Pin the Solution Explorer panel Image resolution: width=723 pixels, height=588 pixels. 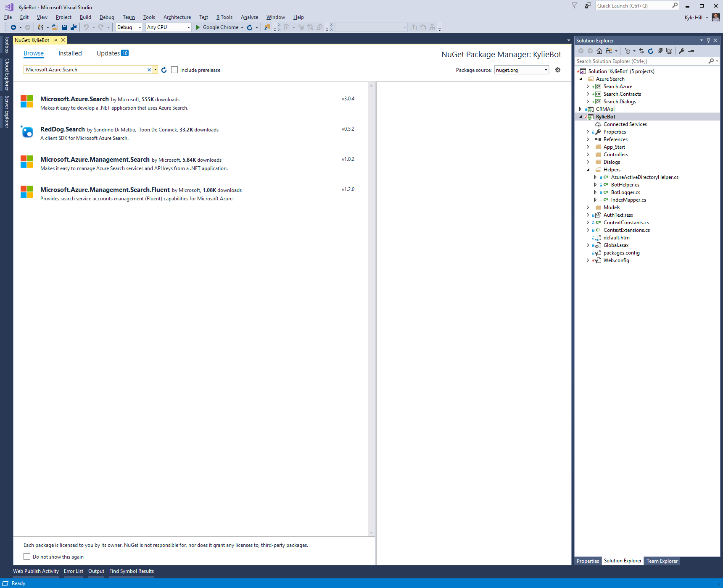(708, 40)
